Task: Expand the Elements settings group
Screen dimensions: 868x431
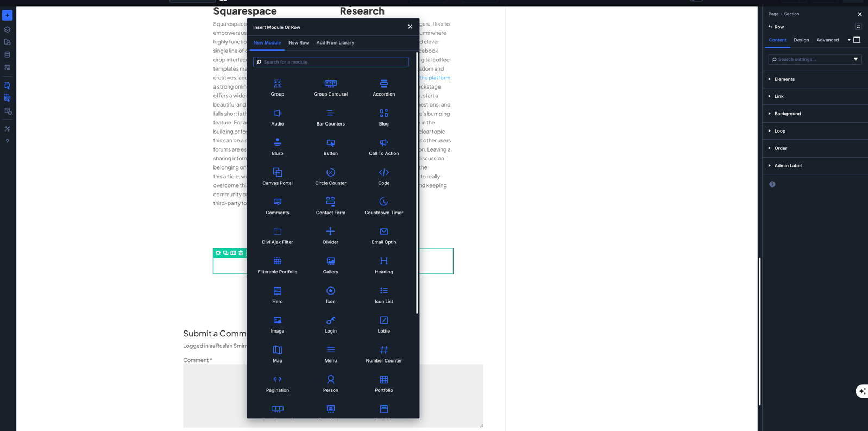Action: click(784, 79)
